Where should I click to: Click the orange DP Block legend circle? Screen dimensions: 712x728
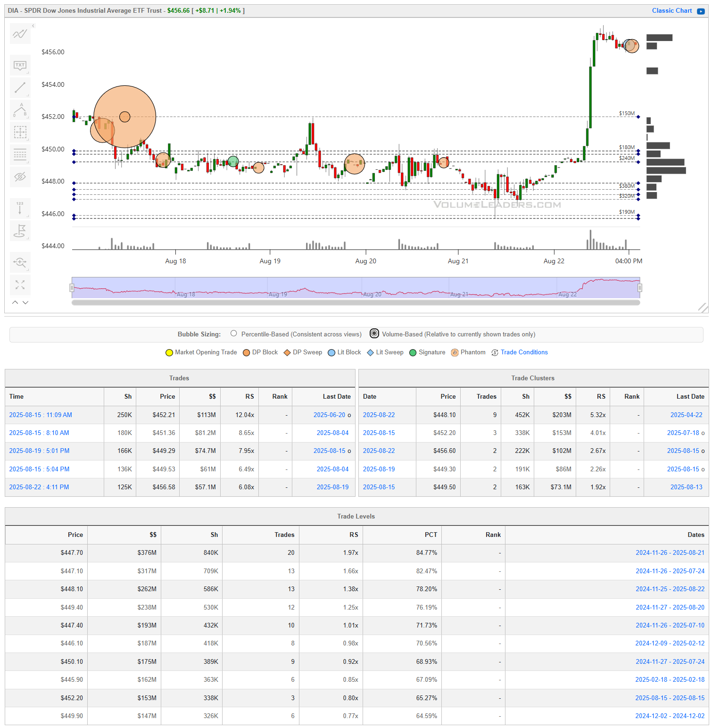246,352
